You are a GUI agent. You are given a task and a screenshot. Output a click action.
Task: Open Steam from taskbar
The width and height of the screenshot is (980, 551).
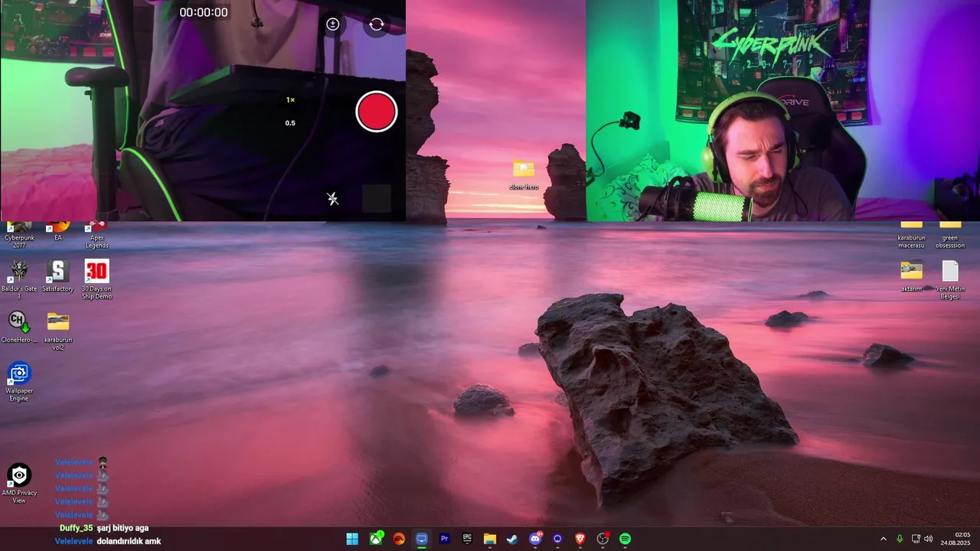click(x=512, y=539)
